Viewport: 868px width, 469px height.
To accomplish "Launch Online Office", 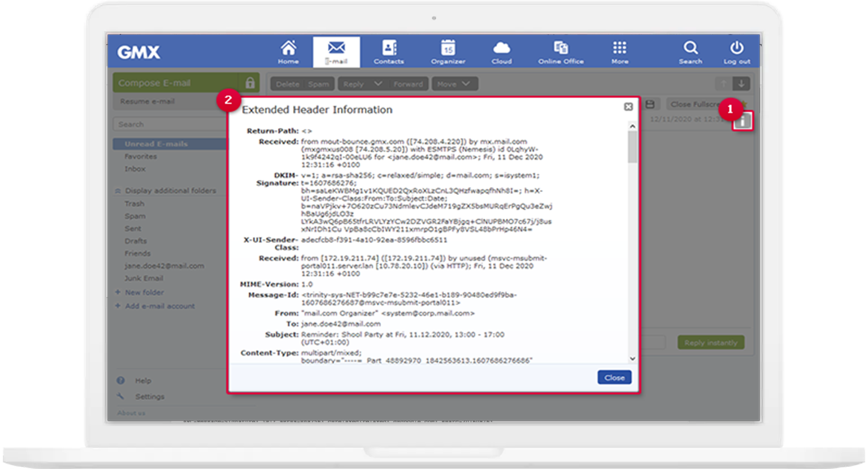I will point(561,52).
